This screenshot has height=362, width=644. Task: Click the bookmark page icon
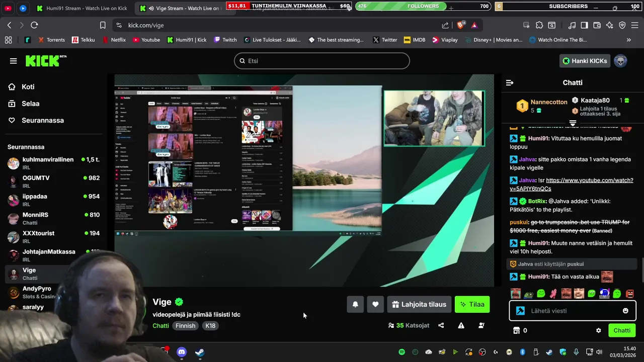click(x=103, y=25)
